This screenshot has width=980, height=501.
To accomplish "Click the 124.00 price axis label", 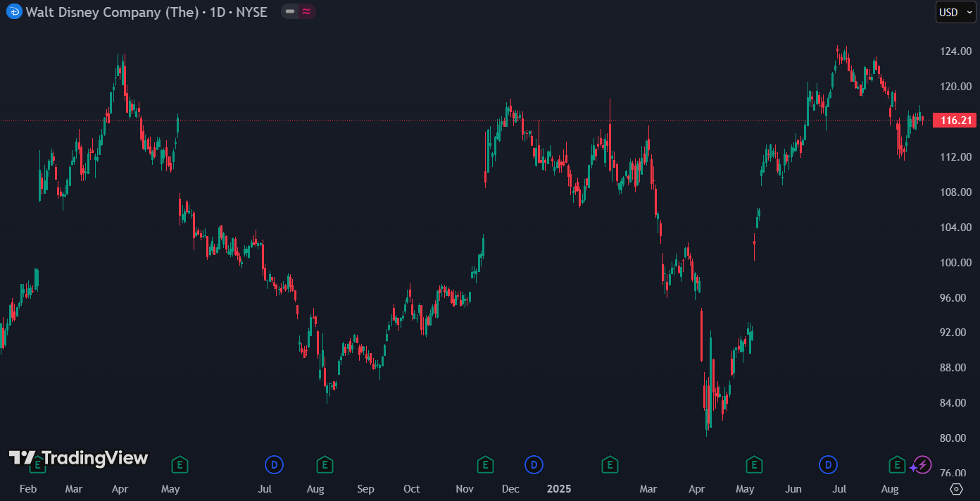I will point(956,51).
